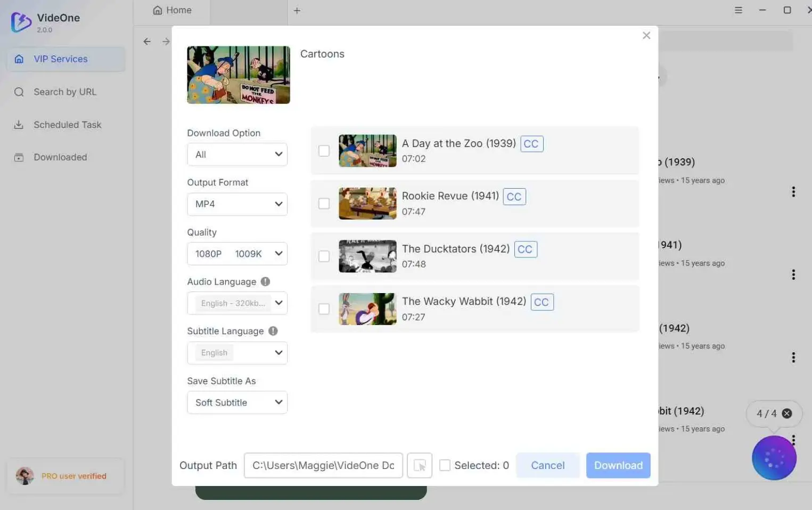812x510 pixels.
Task: Open Scheduled Task section
Action: tap(66, 125)
